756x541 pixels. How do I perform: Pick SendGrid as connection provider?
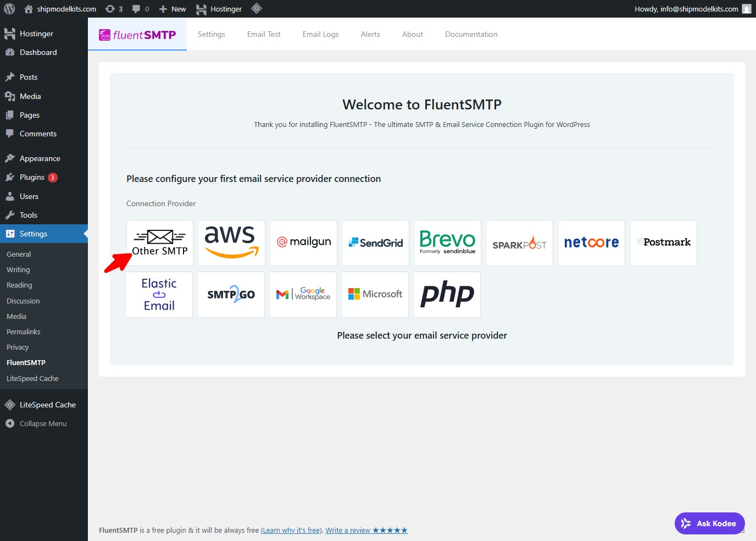tap(375, 242)
